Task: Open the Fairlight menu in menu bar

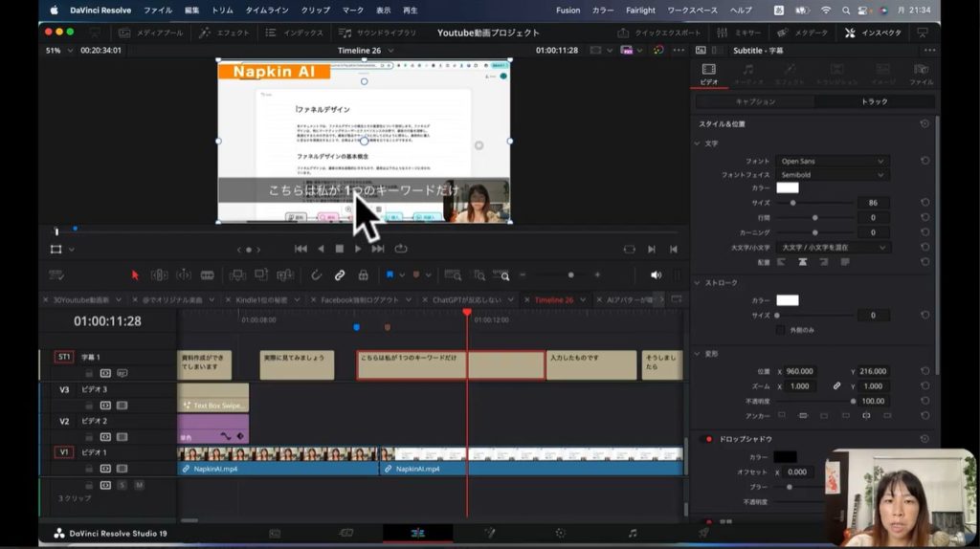Action: coord(641,10)
